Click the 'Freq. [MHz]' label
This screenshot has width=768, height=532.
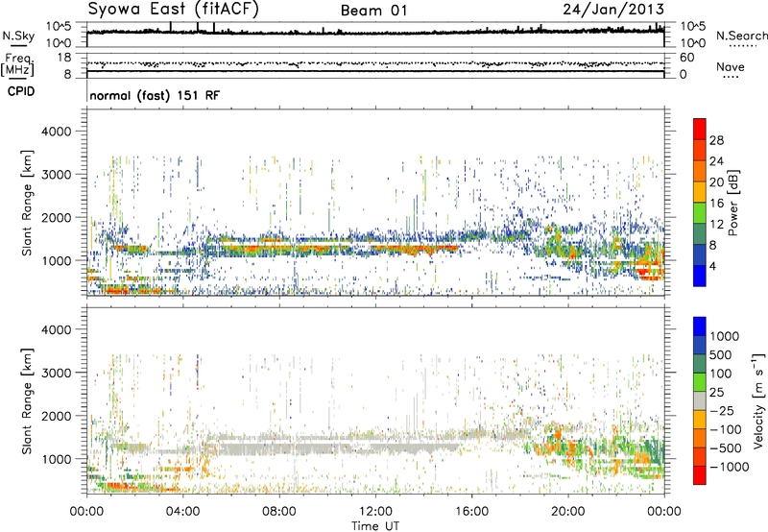[17, 64]
